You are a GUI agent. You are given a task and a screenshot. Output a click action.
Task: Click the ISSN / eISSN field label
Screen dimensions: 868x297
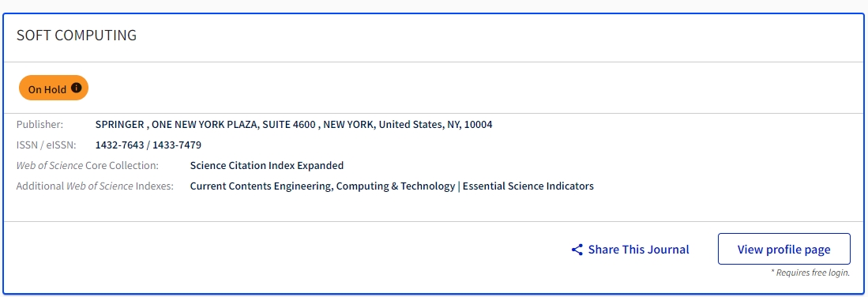coord(47,145)
